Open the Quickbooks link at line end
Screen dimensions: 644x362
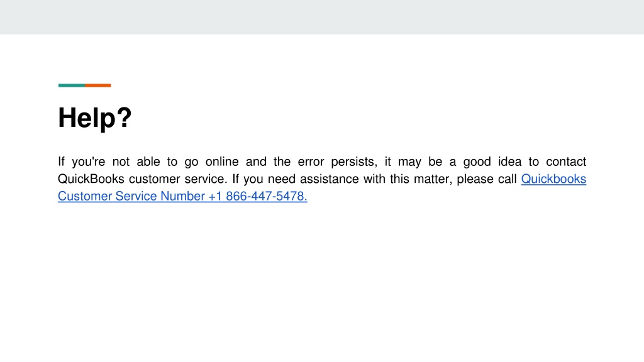coord(553,179)
